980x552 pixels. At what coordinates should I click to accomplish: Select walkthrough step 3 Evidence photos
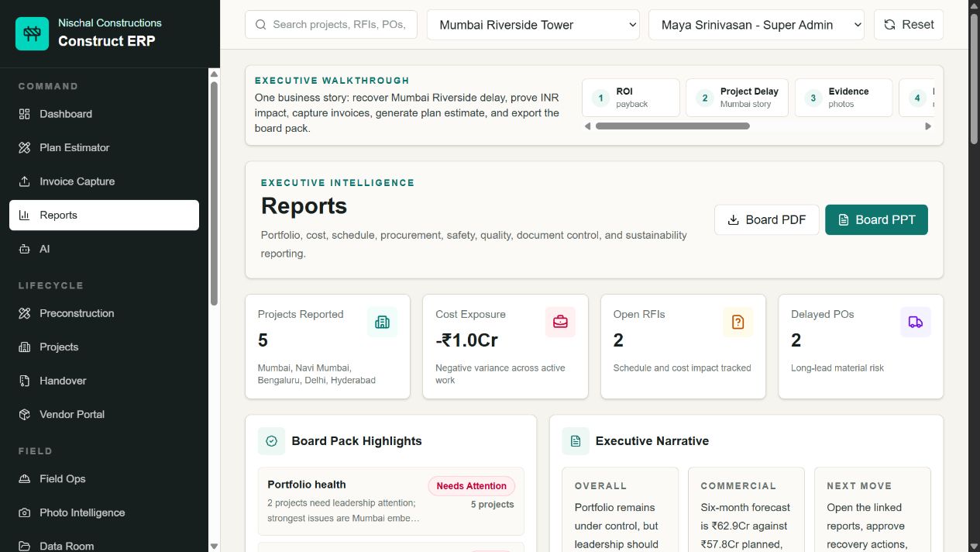tap(844, 98)
